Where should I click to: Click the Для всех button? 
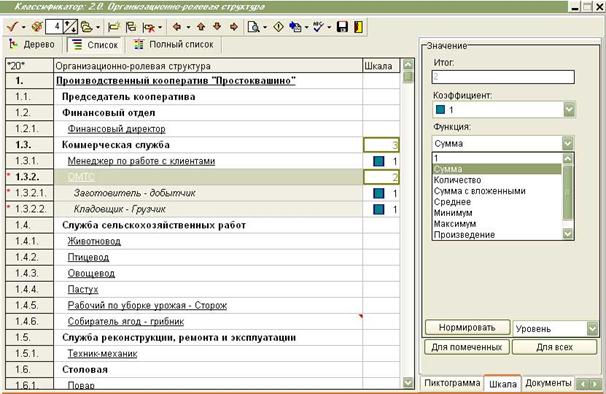(555, 347)
